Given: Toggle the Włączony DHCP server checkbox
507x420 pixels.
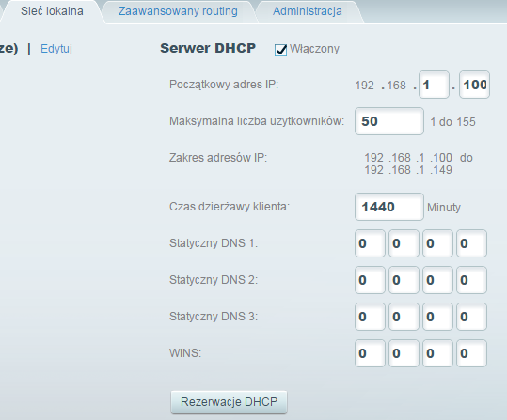Looking at the screenshot, I should tap(280, 50).
